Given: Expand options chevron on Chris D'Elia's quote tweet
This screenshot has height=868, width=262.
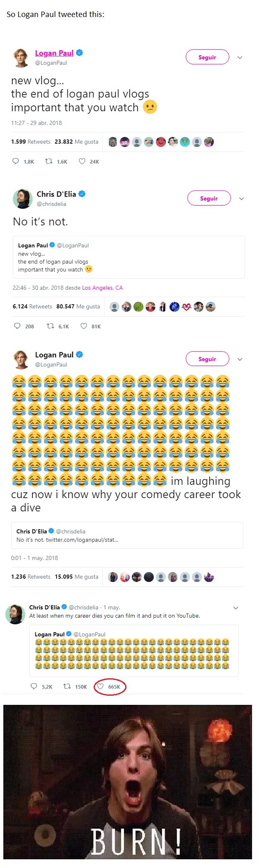Looking at the screenshot, I should (241, 199).
